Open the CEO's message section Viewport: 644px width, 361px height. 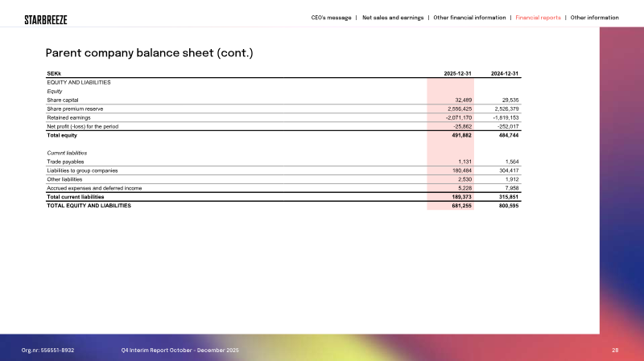331,18
